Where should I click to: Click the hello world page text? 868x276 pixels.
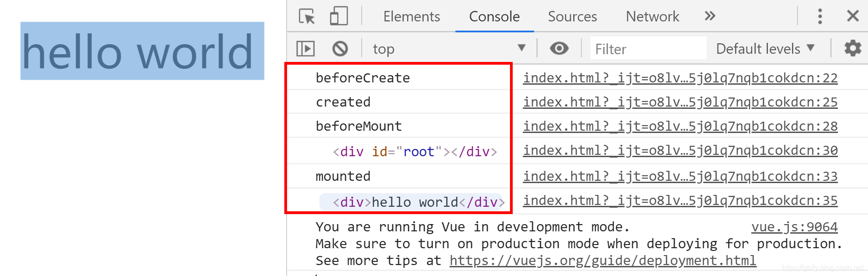tap(137, 52)
